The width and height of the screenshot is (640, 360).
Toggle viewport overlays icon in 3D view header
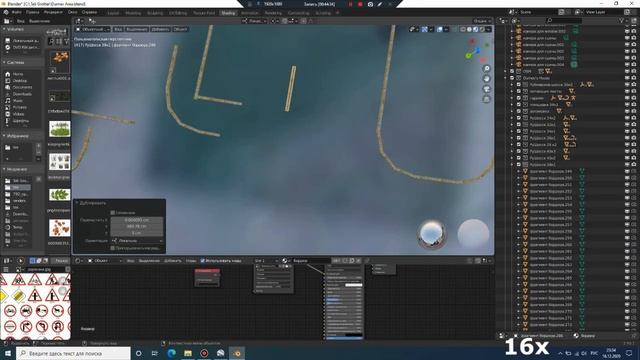[x=440, y=29]
